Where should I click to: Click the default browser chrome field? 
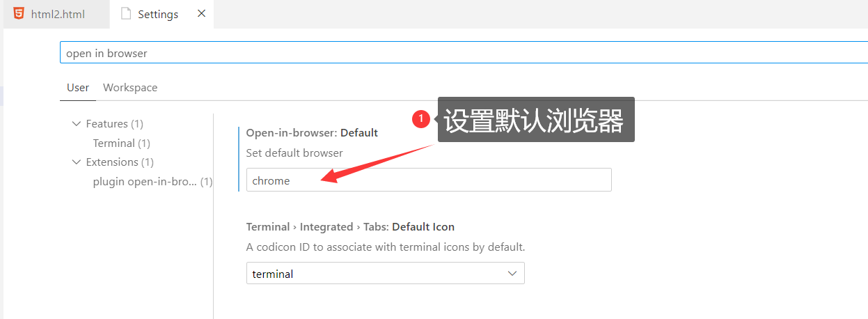coord(429,180)
